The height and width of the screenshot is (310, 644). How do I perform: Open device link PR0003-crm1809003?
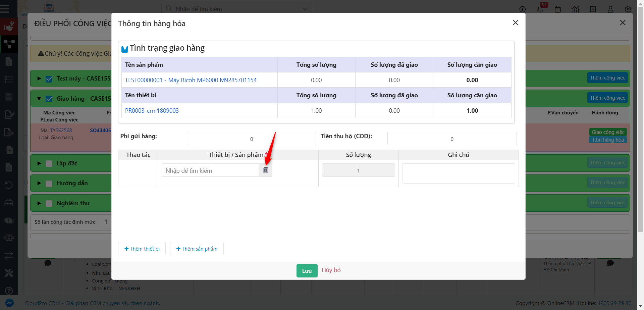tap(152, 111)
